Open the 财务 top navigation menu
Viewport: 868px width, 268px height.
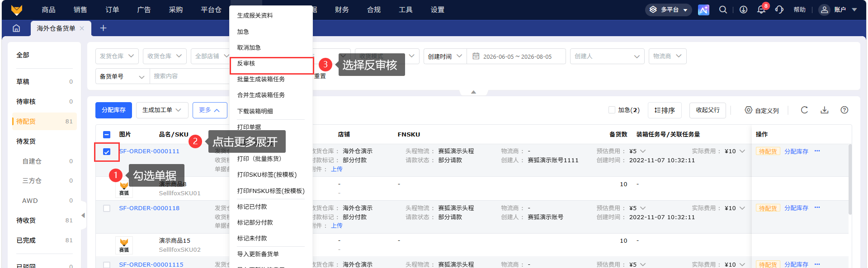pyautogui.click(x=342, y=9)
